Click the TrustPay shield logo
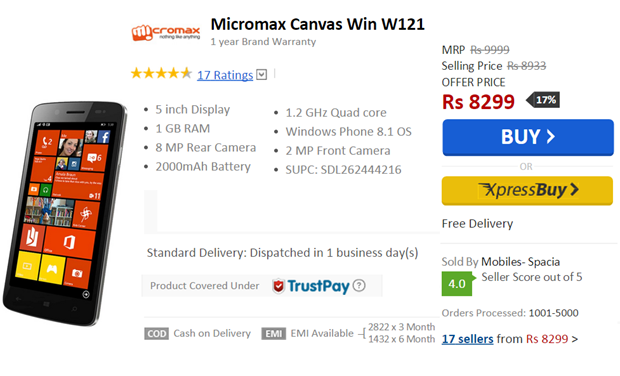The image size is (620, 376). (278, 285)
